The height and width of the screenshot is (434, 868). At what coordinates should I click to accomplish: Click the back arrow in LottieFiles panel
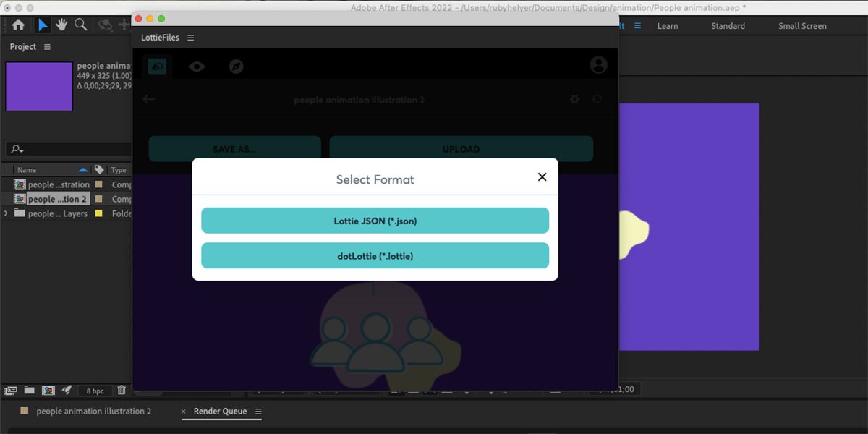pos(149,99)
